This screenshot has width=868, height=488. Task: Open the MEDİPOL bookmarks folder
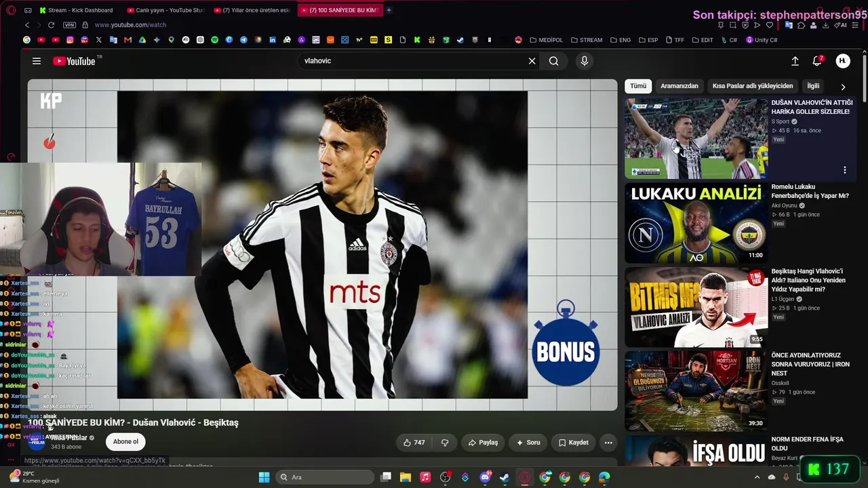[x=546, y=40]
